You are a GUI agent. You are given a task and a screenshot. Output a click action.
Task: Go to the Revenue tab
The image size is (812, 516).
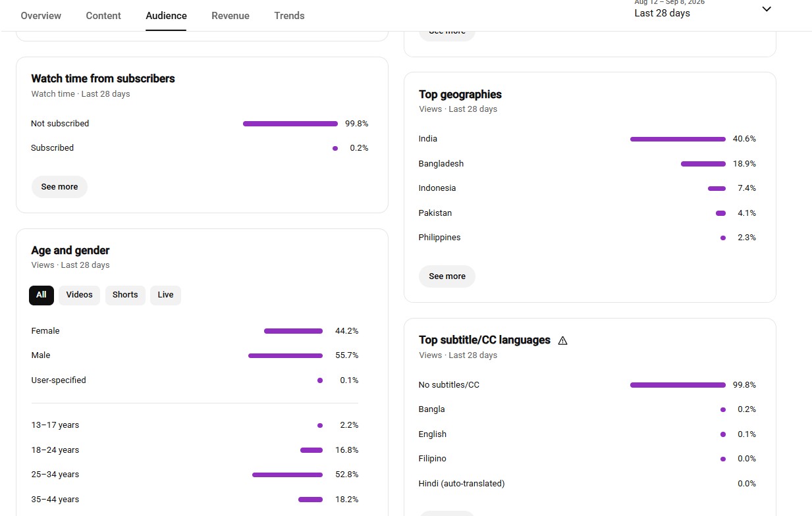tap(230, 16)
